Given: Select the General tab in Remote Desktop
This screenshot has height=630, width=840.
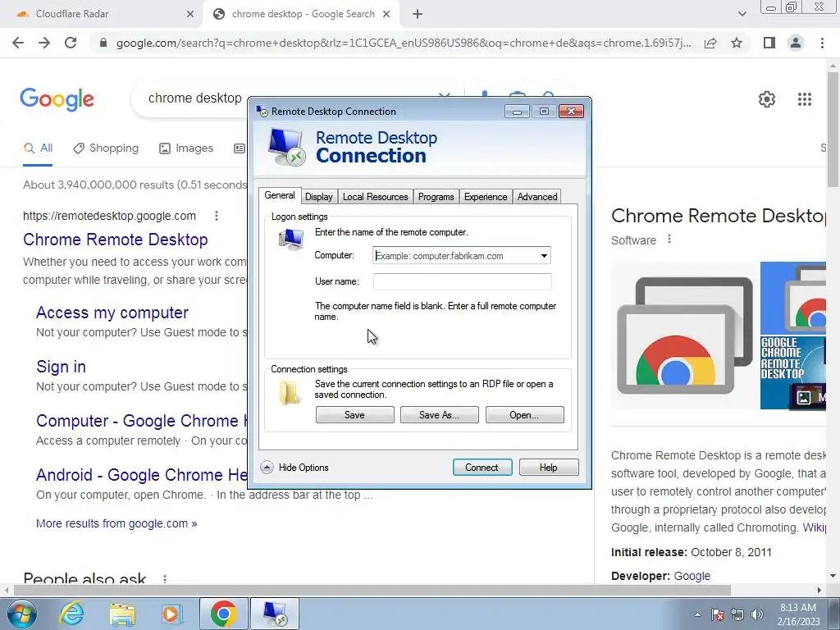Looking at the screenshot, I should (280, 195).
